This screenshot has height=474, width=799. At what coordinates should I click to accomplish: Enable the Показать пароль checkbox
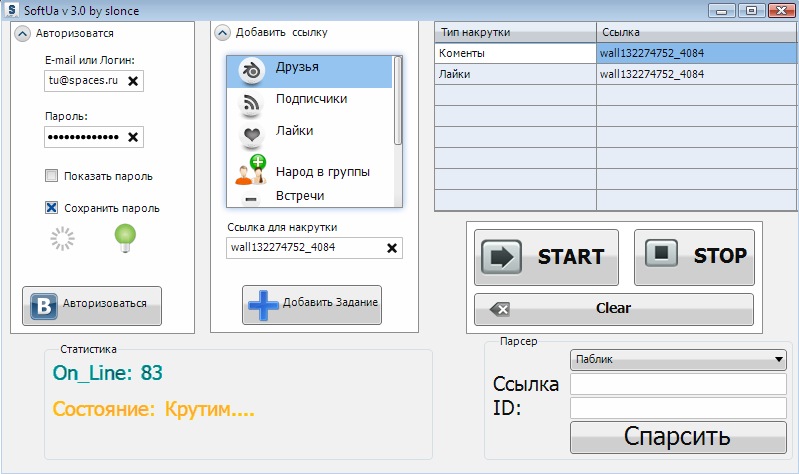52,177
